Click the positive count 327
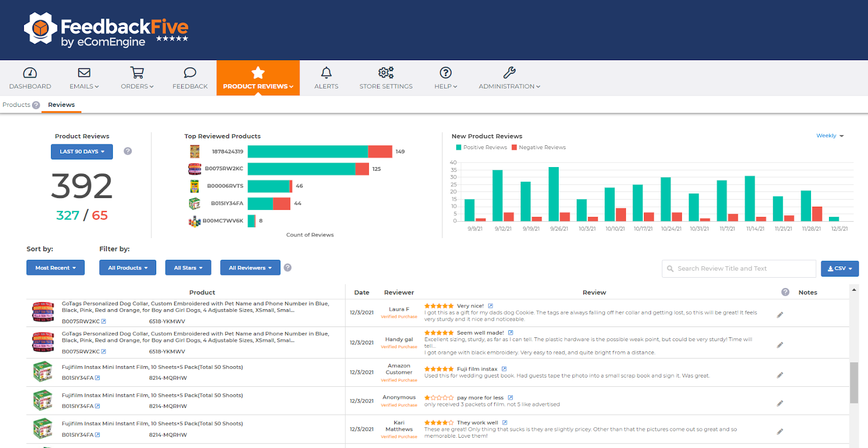Screen dimensions: 868x448 [x=68, y=215]
